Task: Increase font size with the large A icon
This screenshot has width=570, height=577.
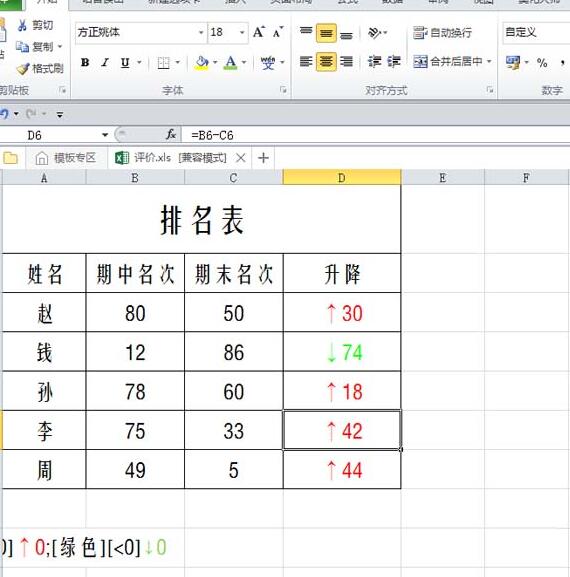Action: [259, 32]
